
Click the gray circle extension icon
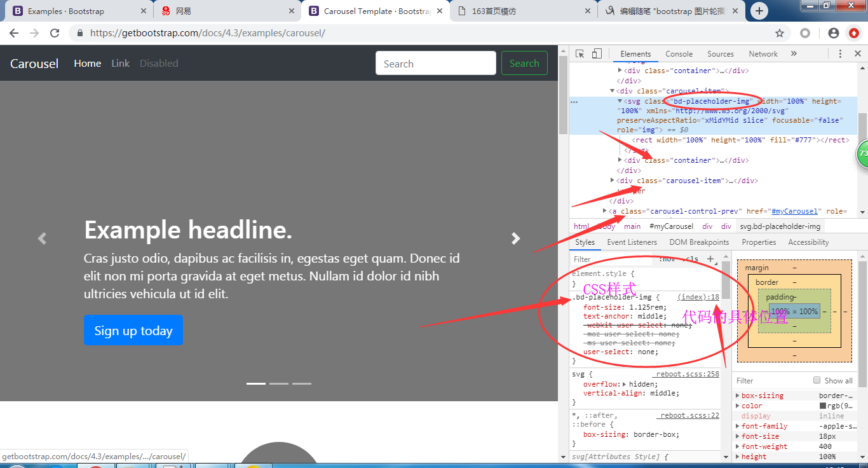click(x=805, y=33)
